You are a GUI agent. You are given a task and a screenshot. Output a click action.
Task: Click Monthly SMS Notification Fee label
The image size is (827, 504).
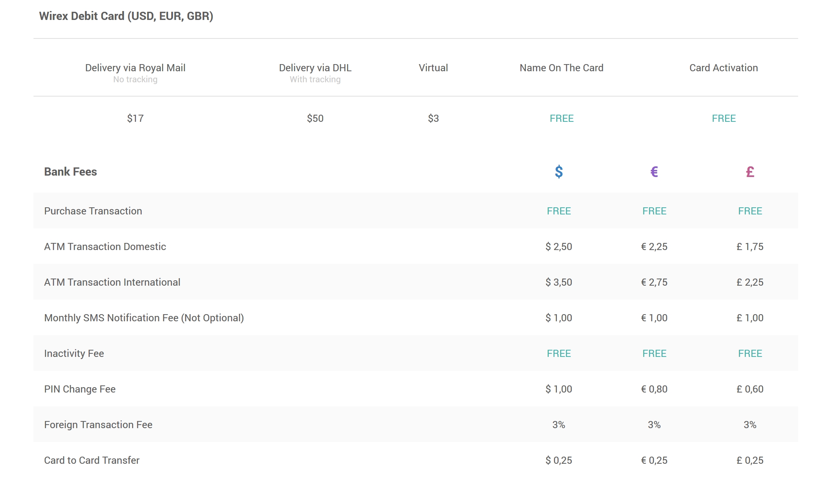point(144,318)
